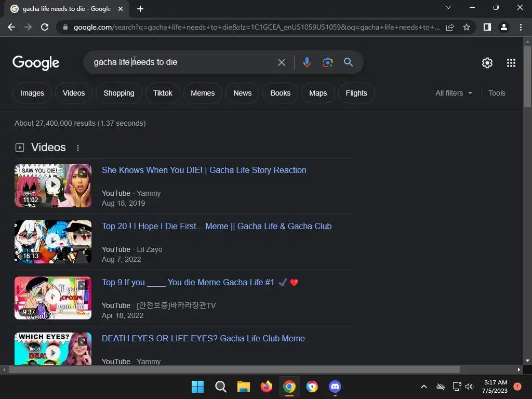Go back to the previous page

pos(11,27)
